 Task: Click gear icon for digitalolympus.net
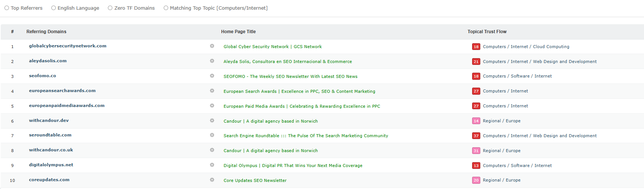pos(212,165)
